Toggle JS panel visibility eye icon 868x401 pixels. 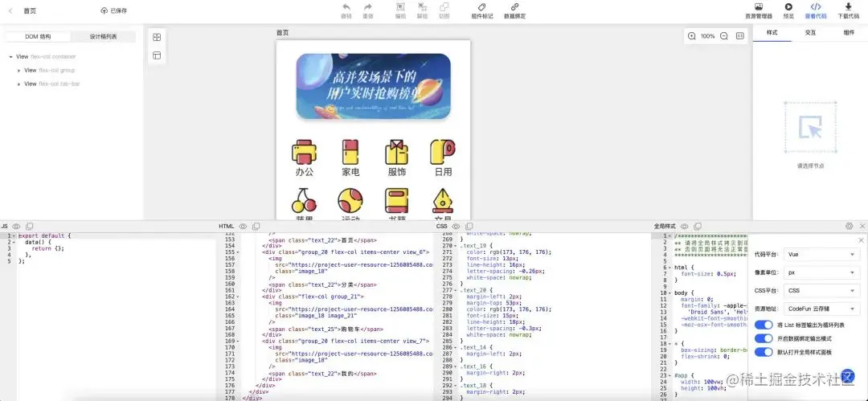tap(16, 226)
